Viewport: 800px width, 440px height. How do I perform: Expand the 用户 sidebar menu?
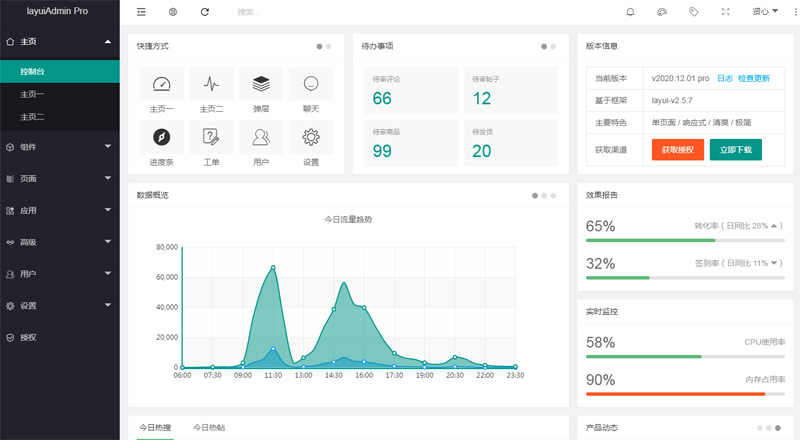pos(108,274)
